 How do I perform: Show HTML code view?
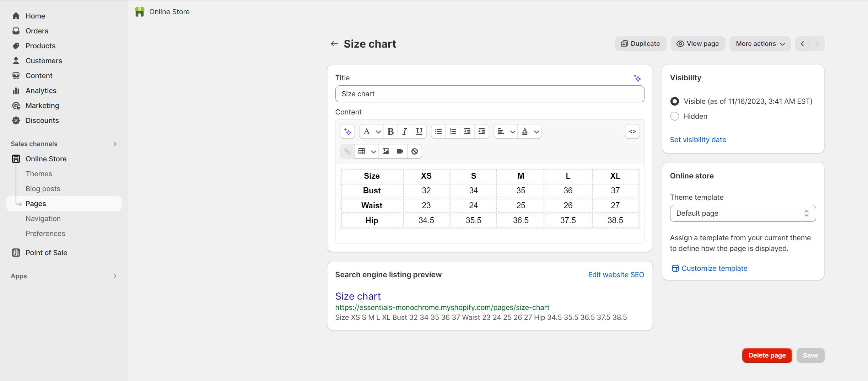point(632,132)
